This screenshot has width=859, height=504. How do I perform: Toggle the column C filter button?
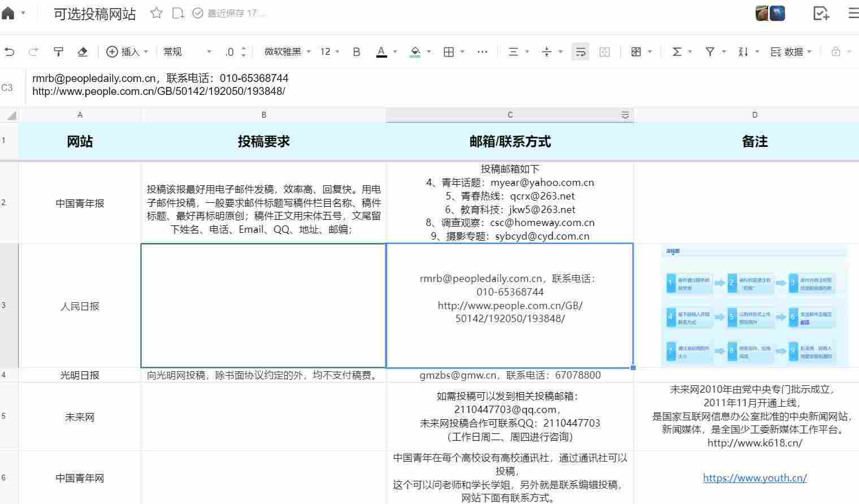pyautogui.click(x=625, y=115)
